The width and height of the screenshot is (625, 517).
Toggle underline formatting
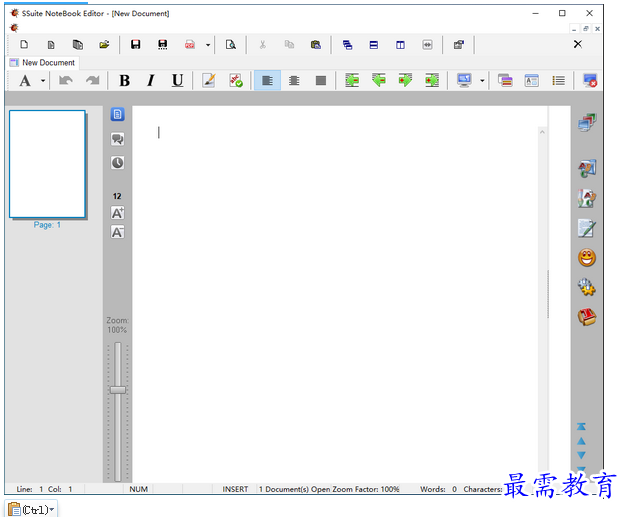(x=177, y=81)
